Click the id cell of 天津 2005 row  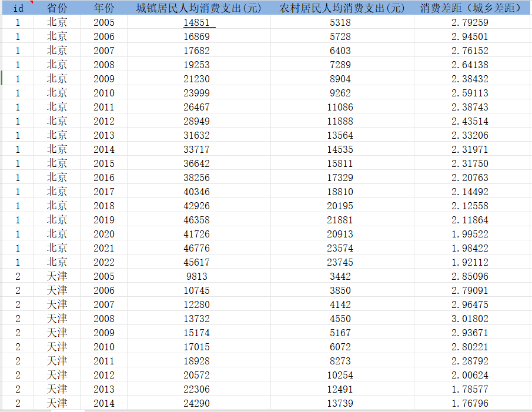tap(18, 276)
